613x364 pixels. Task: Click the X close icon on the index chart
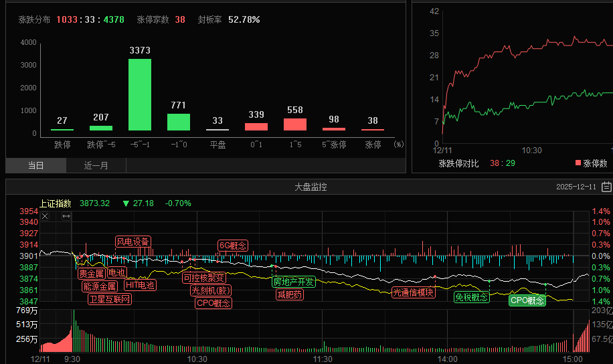pyautogui.click(x=45, y=216)
